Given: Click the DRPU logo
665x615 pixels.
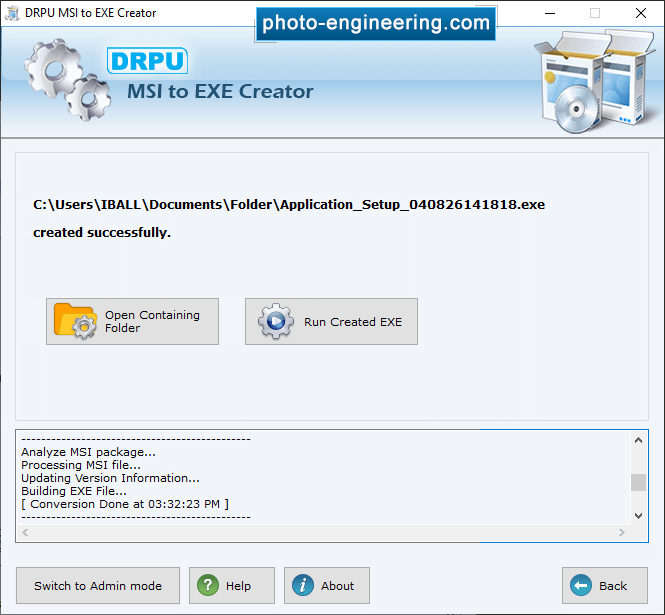Looking at the screenshot, I should pos(147,61).
